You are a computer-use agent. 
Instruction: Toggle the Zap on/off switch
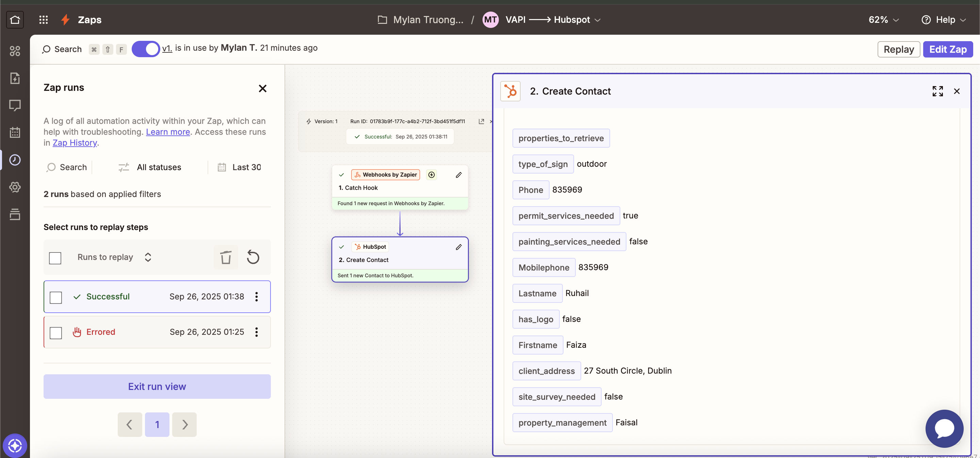[x=146, y=49]
